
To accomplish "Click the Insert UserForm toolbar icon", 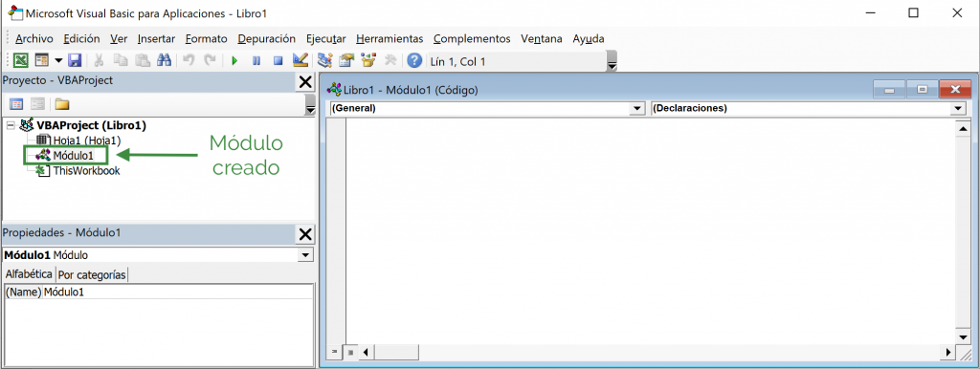I will (x=41, y=60).
